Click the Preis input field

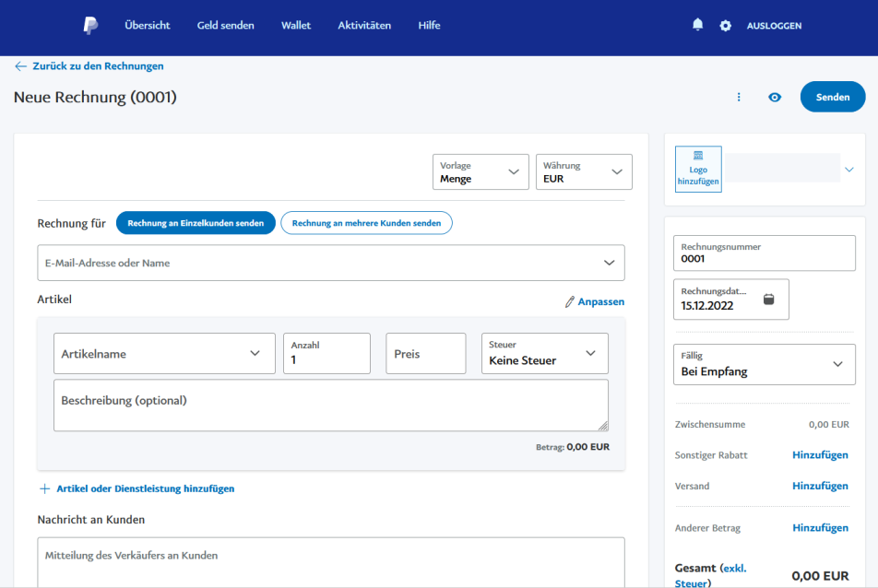click(x=425, y=354)
